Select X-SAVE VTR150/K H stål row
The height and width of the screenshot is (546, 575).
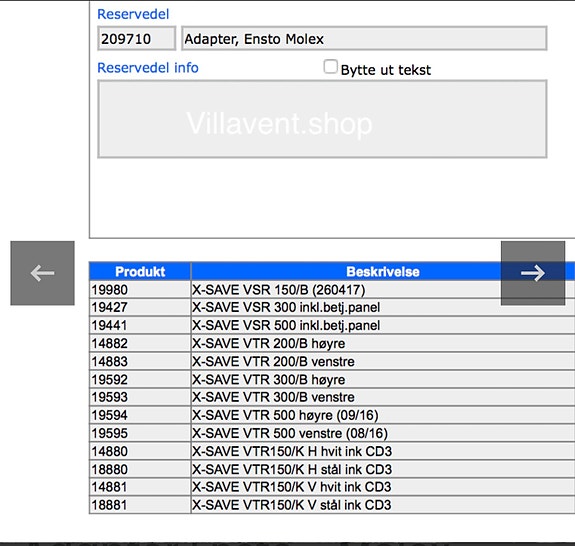(332, 469)
